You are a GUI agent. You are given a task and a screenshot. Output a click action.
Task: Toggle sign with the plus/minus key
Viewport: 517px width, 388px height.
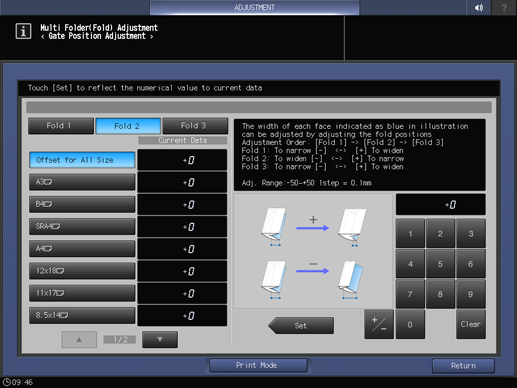click(379, 324)
